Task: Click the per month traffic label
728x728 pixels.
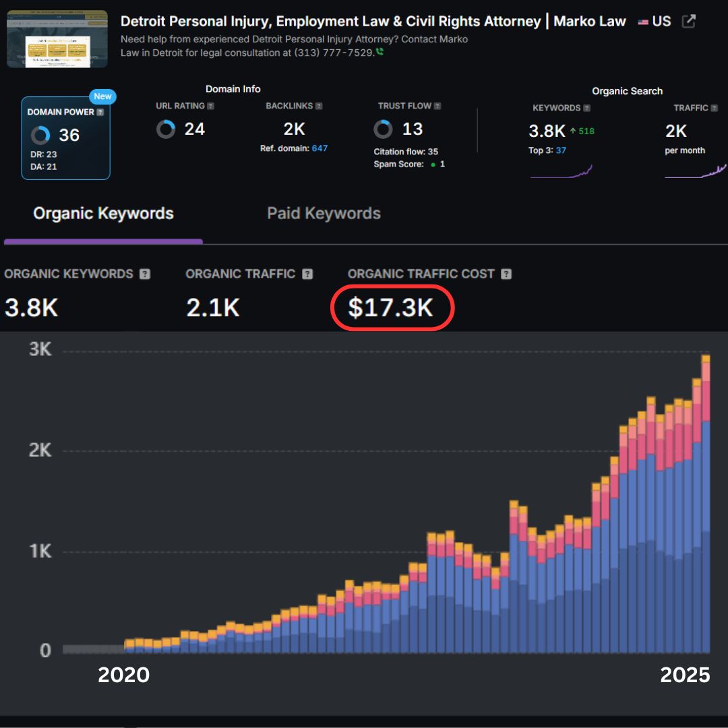Action: (685, 150)
